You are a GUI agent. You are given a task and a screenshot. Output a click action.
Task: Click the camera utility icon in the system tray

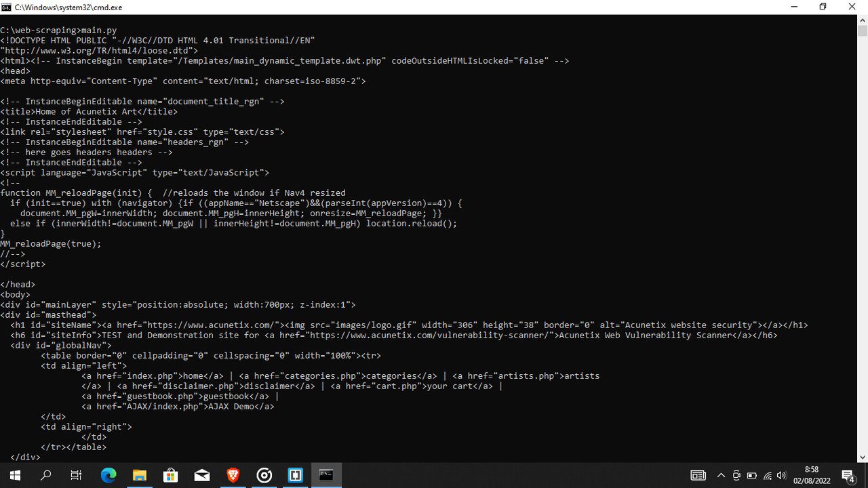(736, 475)
